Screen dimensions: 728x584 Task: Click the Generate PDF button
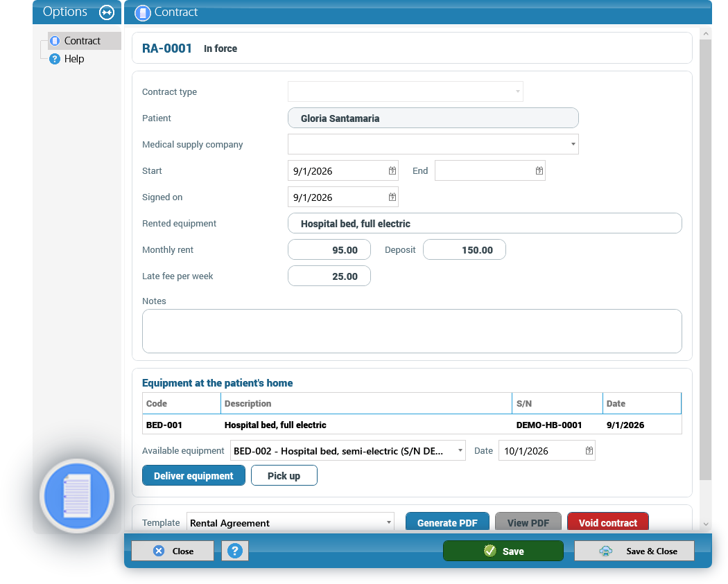click(x=448, y=522)
